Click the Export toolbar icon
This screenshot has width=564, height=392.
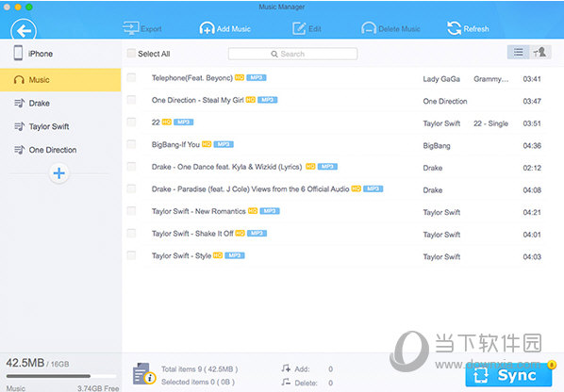click(130, 28)
